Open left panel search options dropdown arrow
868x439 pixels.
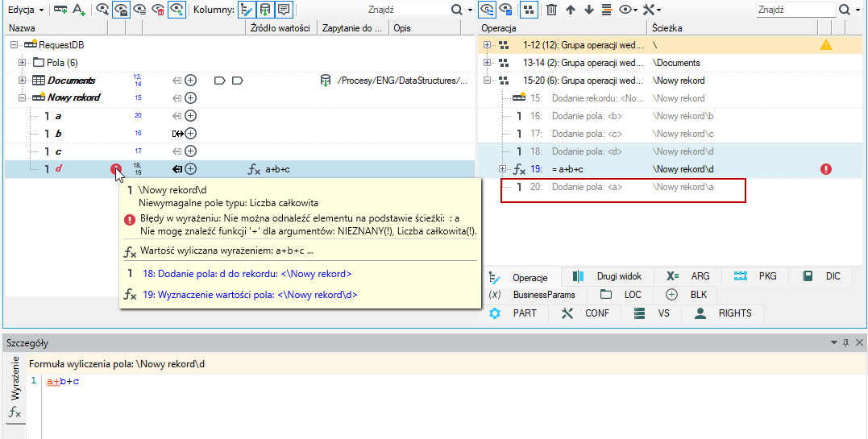[470, 10]
